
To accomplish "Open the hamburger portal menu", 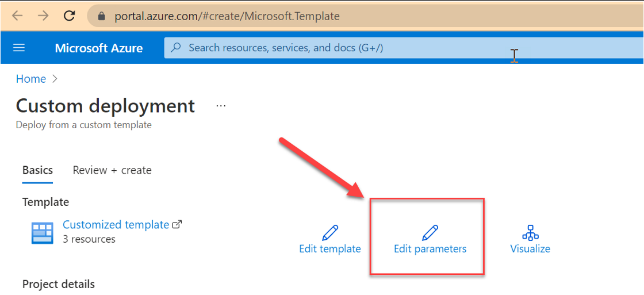I will click(19, 48).
